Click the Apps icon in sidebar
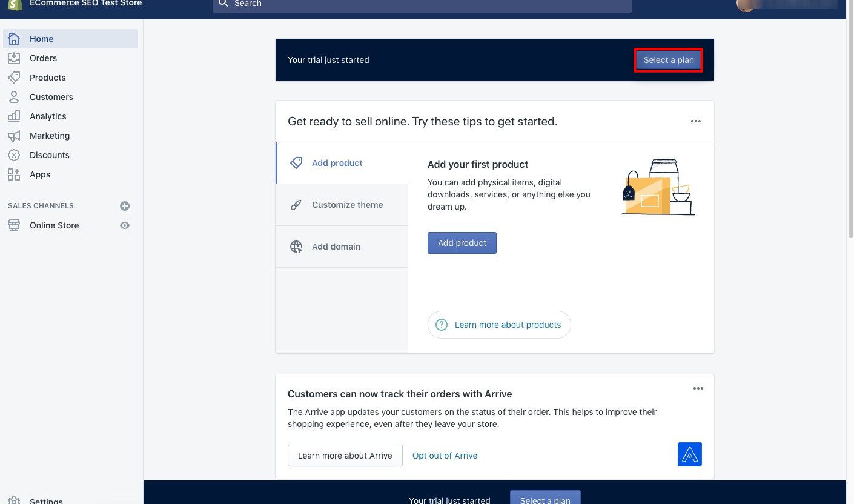Viewport: 854px width, 504px height. (13, 174)
